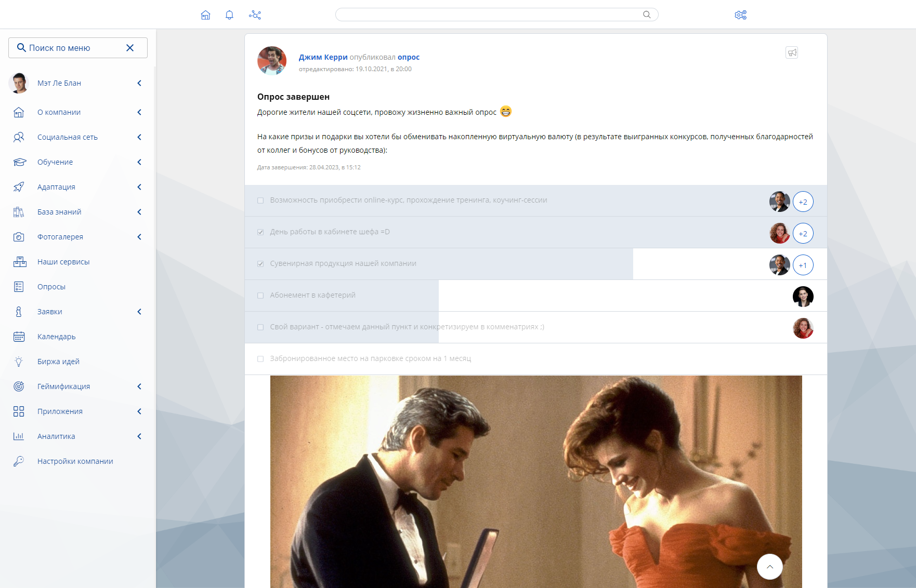Toggle checkbox for Сувенирная продукция
Viewport: 916px width, 588px height.
(x=260, y=264)
